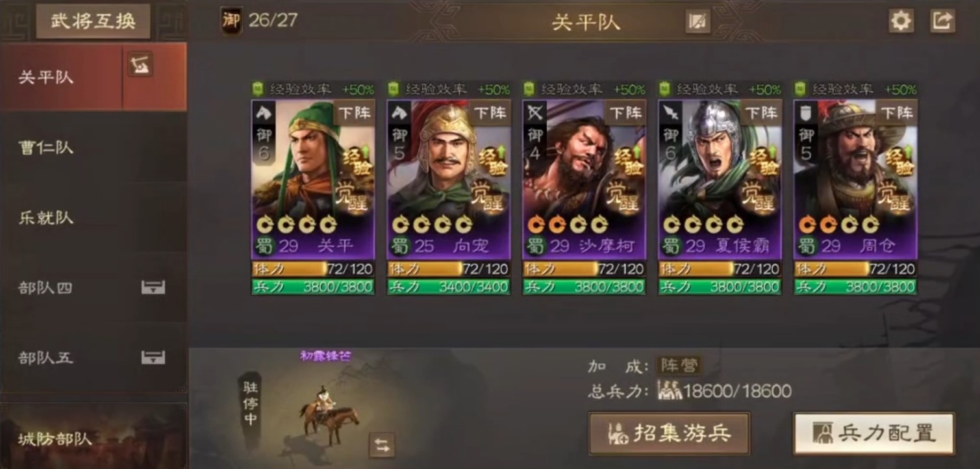This screenshot has width=980, height=469.
Task: Remove 向宠 using the 下阵 toggle
Action: click(490, 112)
